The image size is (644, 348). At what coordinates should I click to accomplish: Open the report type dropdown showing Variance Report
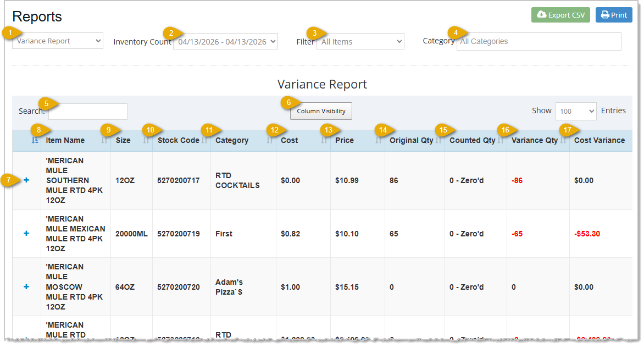pyautogui.click(x=57, y=40)
